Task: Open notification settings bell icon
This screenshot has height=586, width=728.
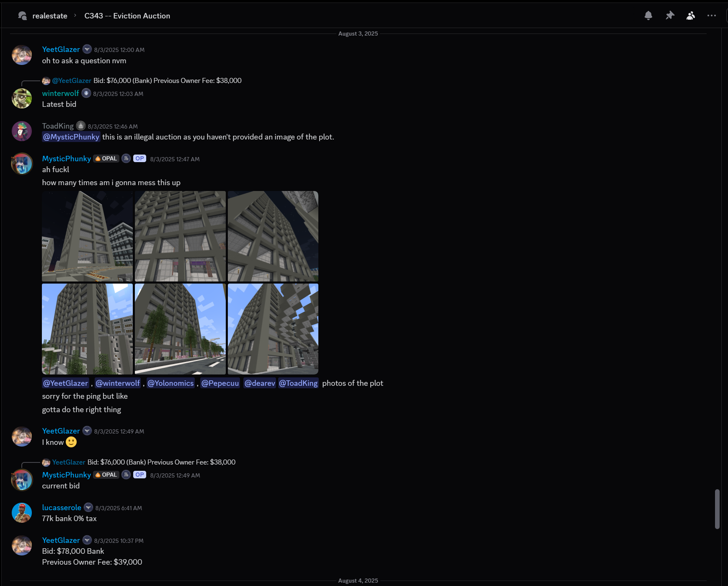Action: [x=648, y=15]
